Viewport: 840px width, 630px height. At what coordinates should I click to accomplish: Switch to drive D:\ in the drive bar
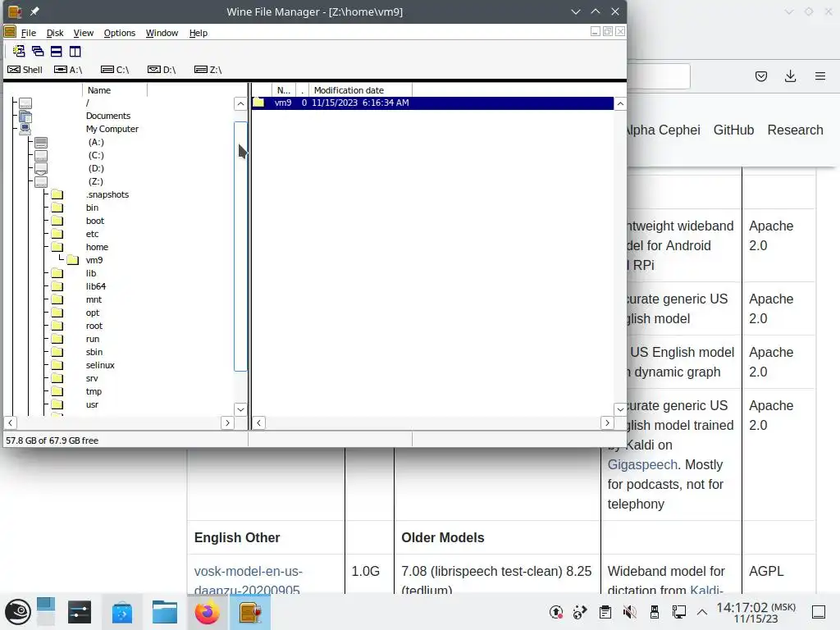[x=162, y=70]
